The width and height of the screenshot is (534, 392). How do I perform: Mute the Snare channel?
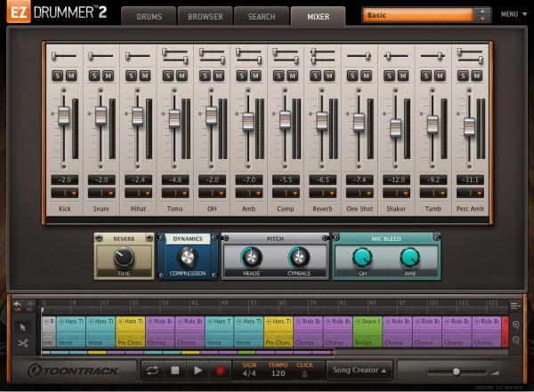click(108, 76)
